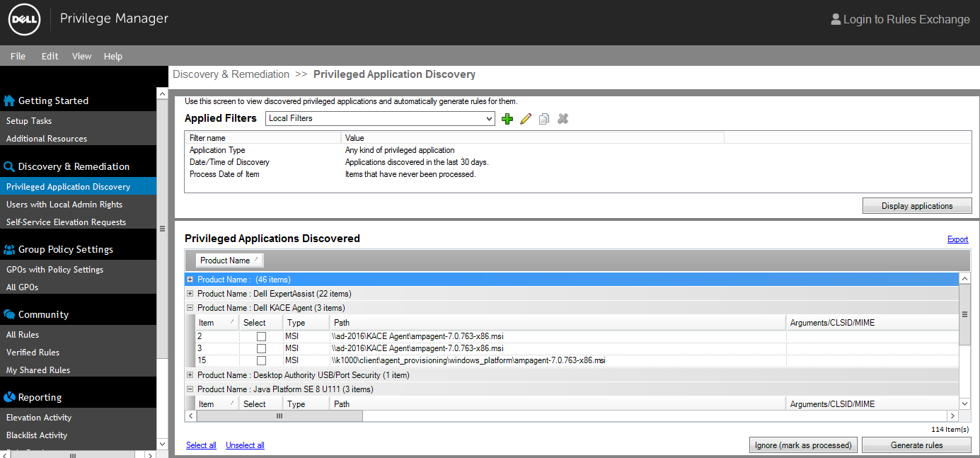This screenshot has width=980, height=458.
Task: Click the Generate rules button
Action: (916, 445)
